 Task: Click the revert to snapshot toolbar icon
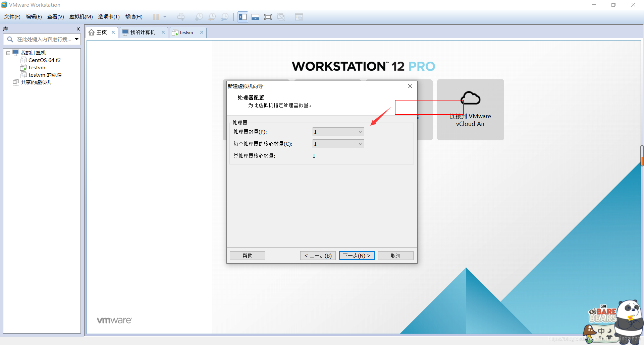pos(212,17)
